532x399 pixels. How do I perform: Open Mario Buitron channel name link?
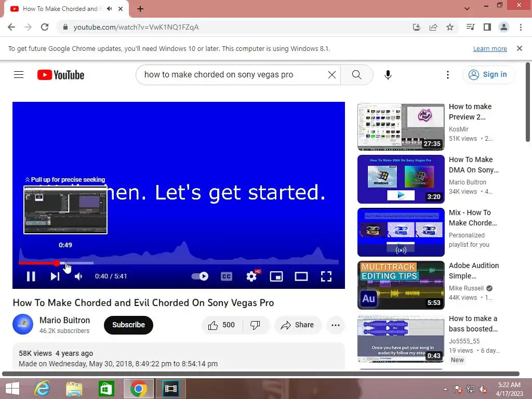[64, 320]
